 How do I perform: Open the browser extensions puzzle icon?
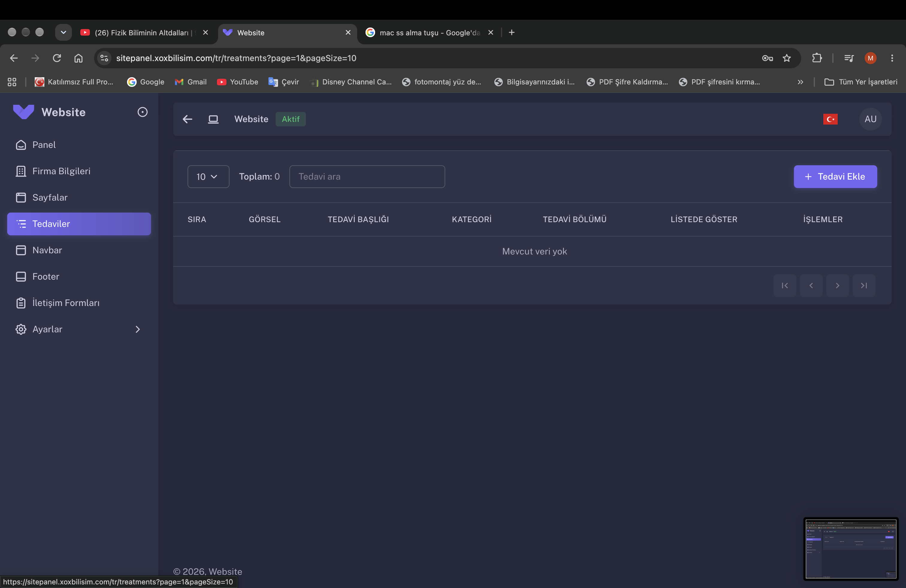816,58
